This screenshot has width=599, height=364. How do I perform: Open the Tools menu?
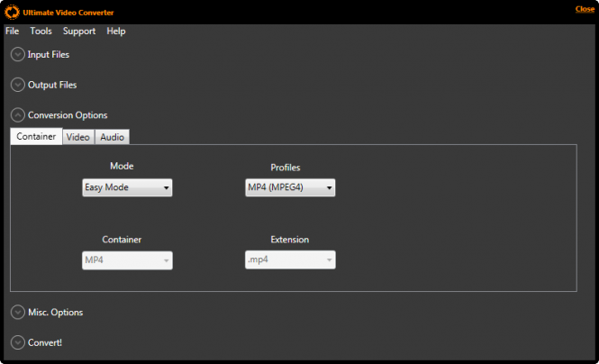click(41, 31)
